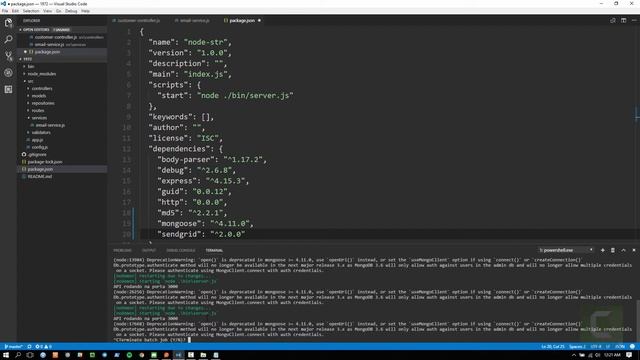Switch to the Output panel tab
The image size is (640, 360).
[149, 251]
